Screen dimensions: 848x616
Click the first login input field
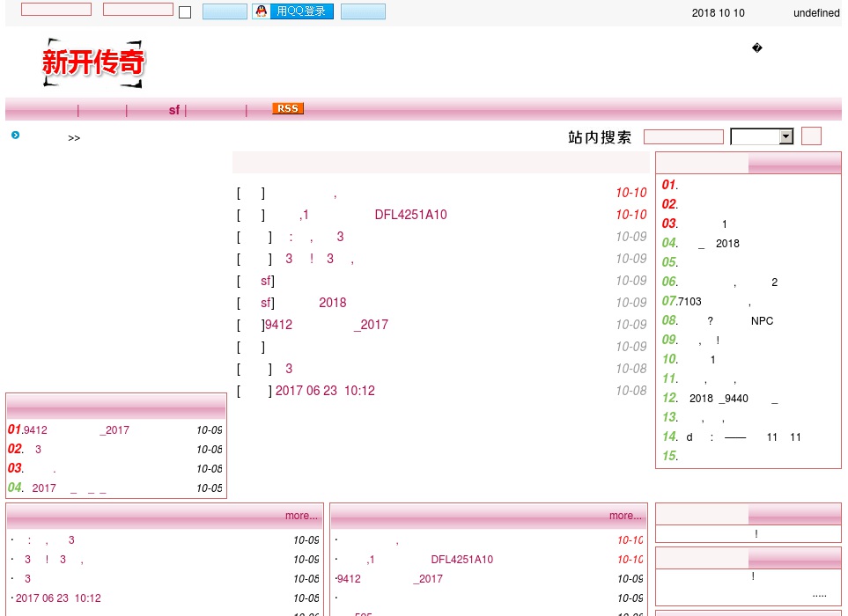[x=56, y=10]
